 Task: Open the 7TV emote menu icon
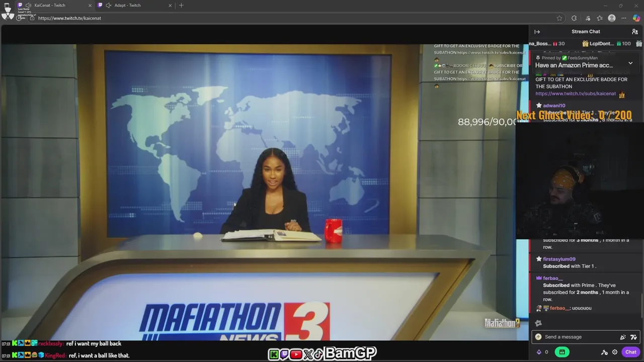[633, 337]
